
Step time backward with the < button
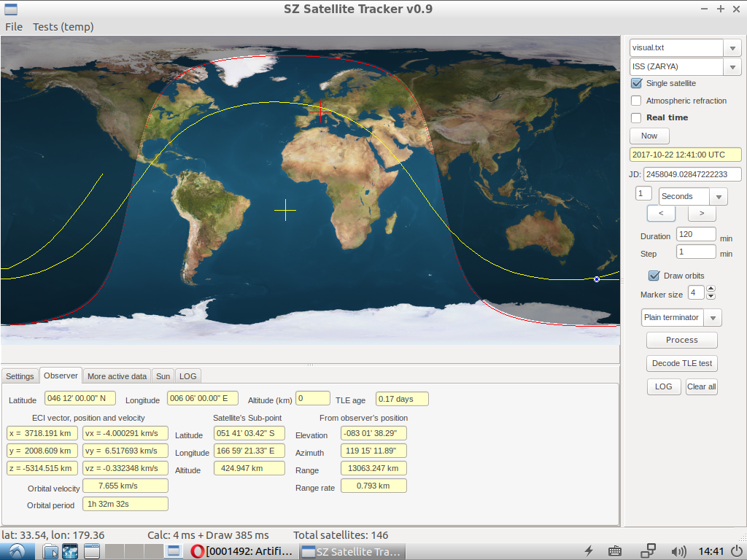pos(661,214)
